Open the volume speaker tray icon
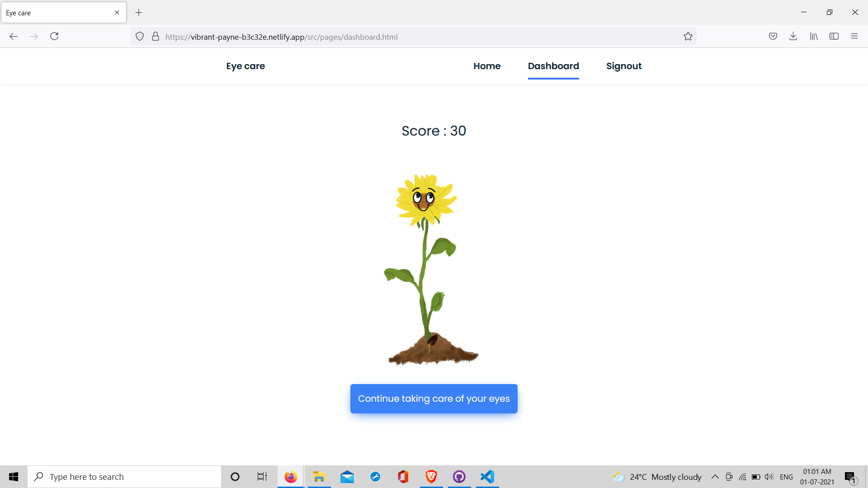Screen dimensions: 868x488 (x=769, y=477)
